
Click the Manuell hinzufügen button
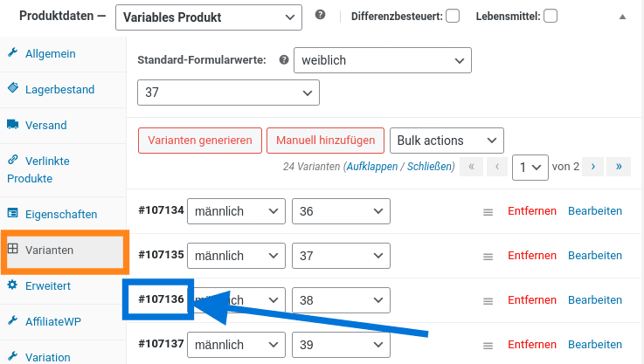pos(325,140)
